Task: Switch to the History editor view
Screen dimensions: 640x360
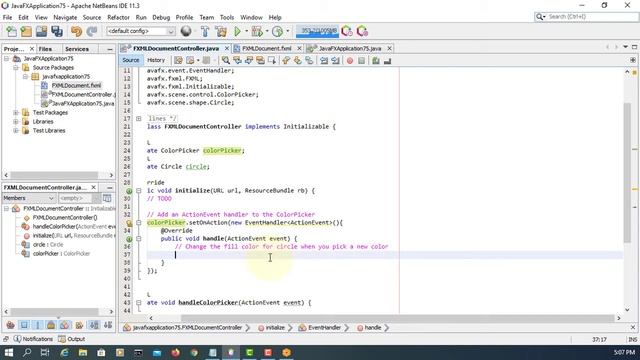Action: coord(156,60)
